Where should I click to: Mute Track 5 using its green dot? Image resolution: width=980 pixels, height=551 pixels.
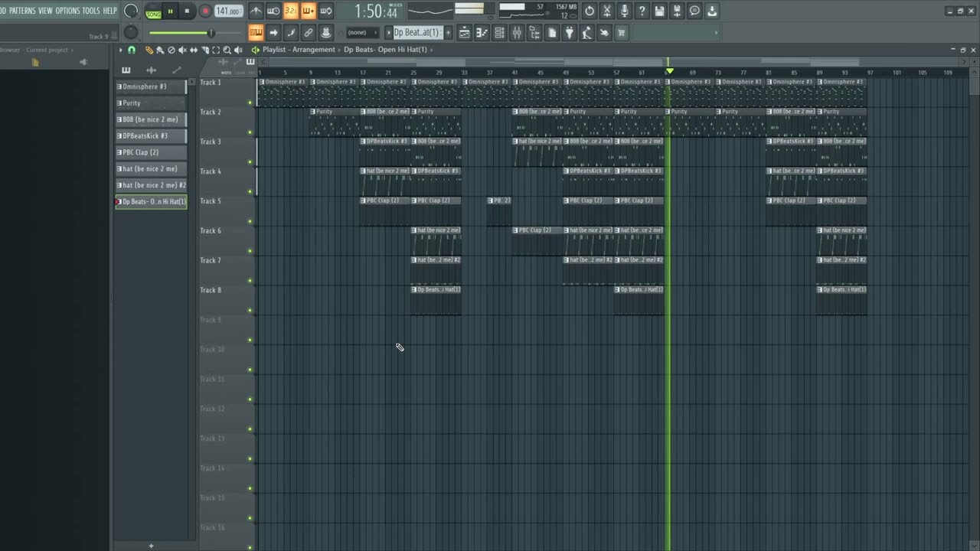pos(250,221)
